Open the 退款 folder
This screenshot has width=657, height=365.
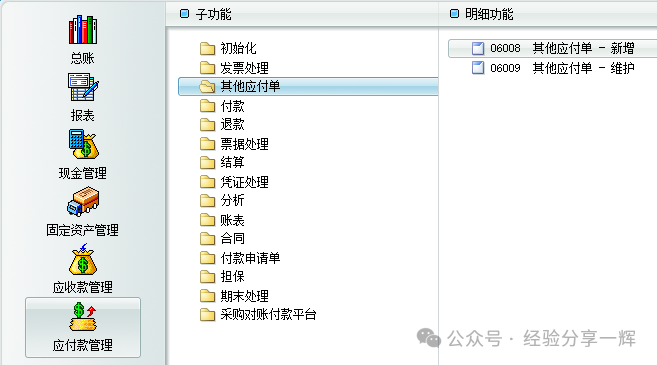coord(222,124)
